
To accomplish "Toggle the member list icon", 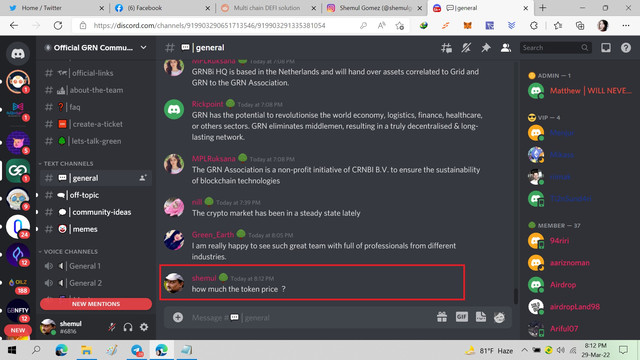I will pos(506,48).
